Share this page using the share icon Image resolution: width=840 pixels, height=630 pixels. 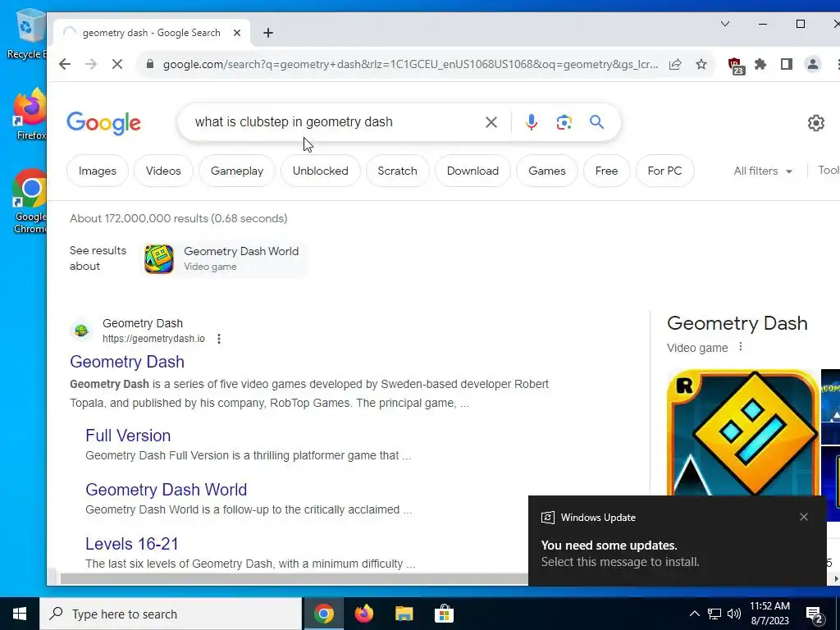(x=675, y=64)
